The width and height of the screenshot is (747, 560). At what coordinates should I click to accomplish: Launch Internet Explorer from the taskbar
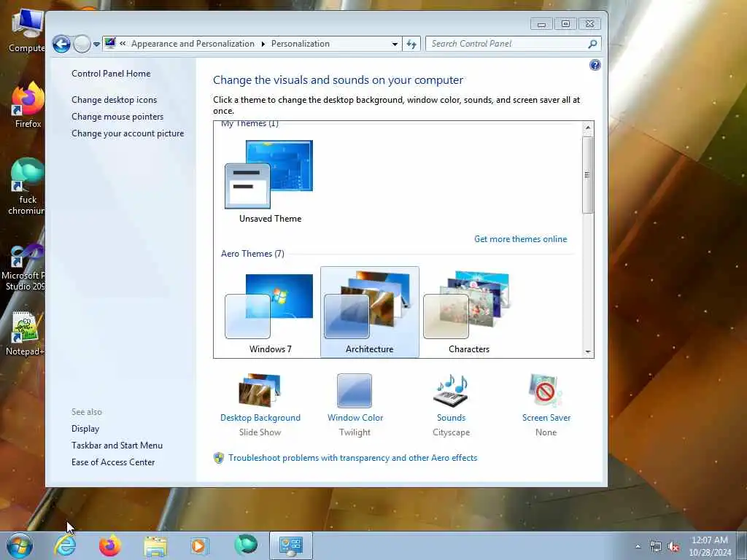point(65,545)
